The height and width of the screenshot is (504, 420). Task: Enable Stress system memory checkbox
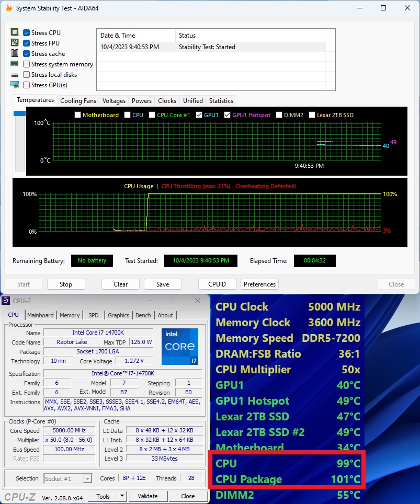[26, 64]
